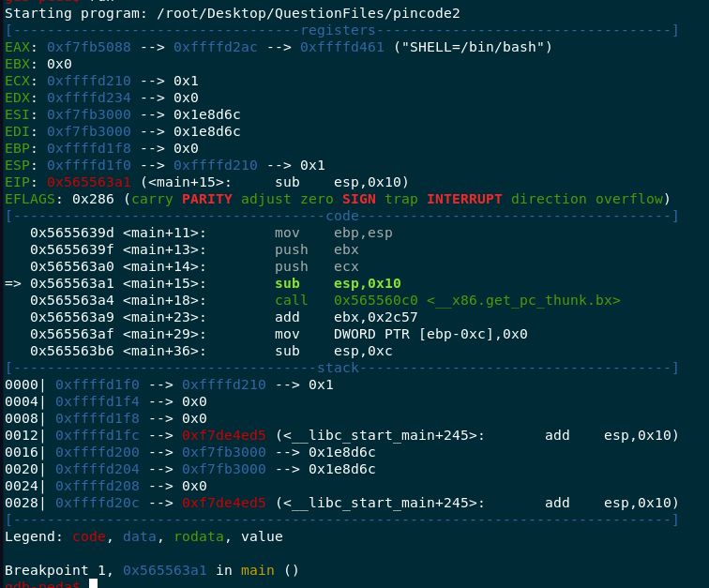The height and width of the screenshot is (588, 709).
Task: Click stack entry 0020 address 0xffffd204
Action: click(98, 470)
